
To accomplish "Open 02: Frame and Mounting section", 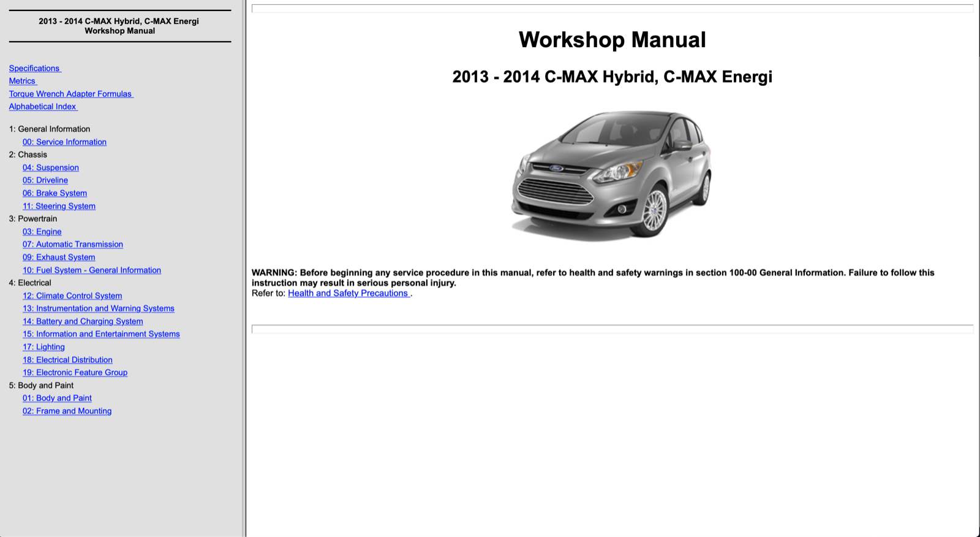I will click(x=67, y=411).
